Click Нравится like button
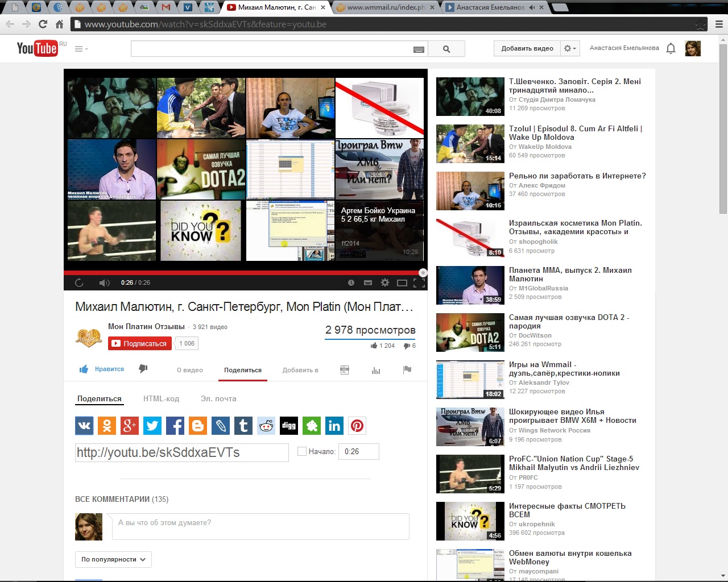The image size is (728, 582). click(102, 369)
